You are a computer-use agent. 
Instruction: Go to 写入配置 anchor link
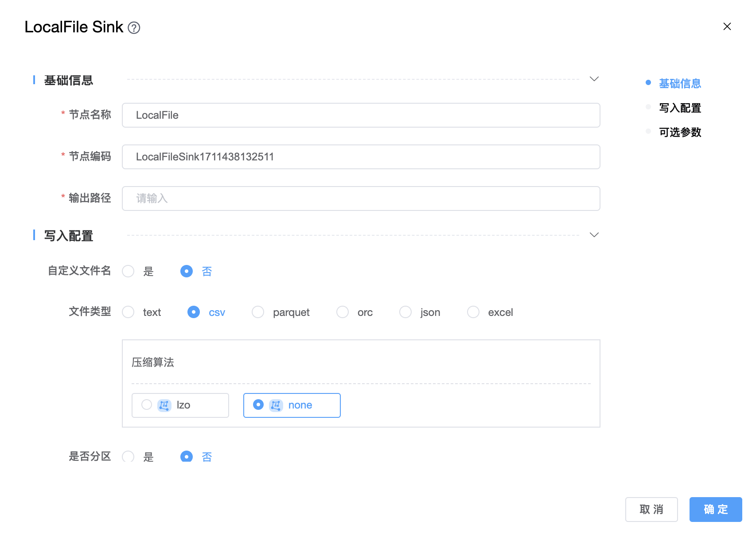[x=680, y=108]
